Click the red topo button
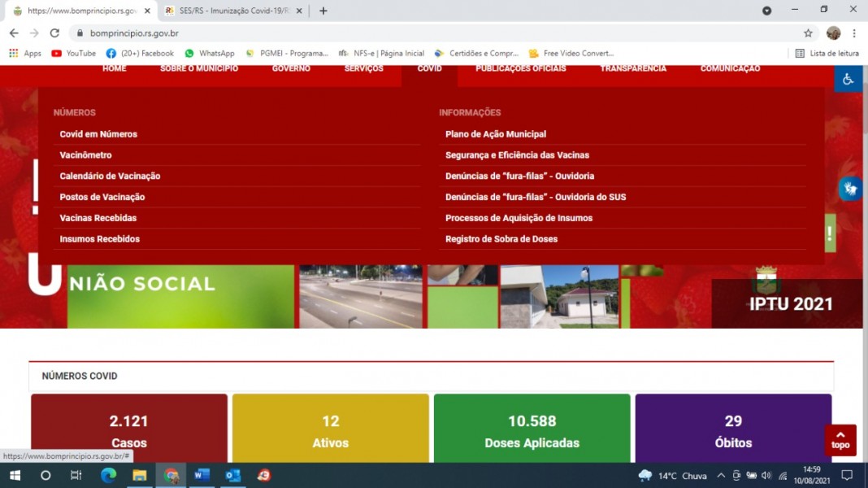868x488 pixels. coord(840,440)
